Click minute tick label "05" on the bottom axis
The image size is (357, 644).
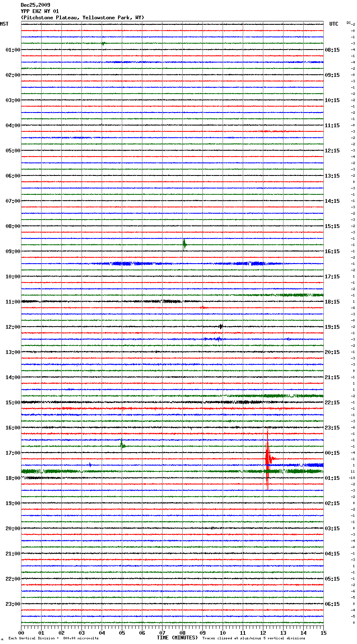coord(122,633)
